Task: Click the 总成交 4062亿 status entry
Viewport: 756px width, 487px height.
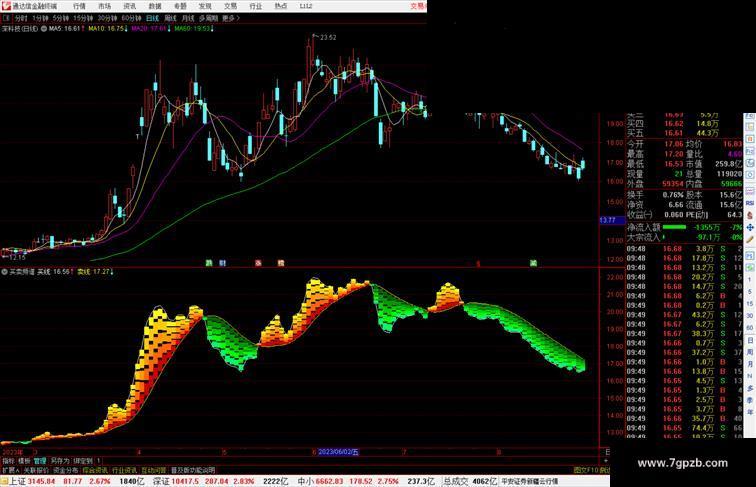Action: pos(470,481)
